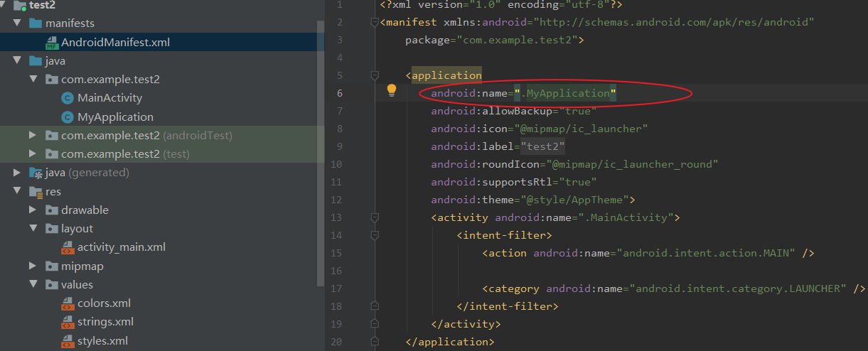This screenshot has height=351, width=868.
Task: Click the project panel vertical scrollbar
Action: coord(320,153)
